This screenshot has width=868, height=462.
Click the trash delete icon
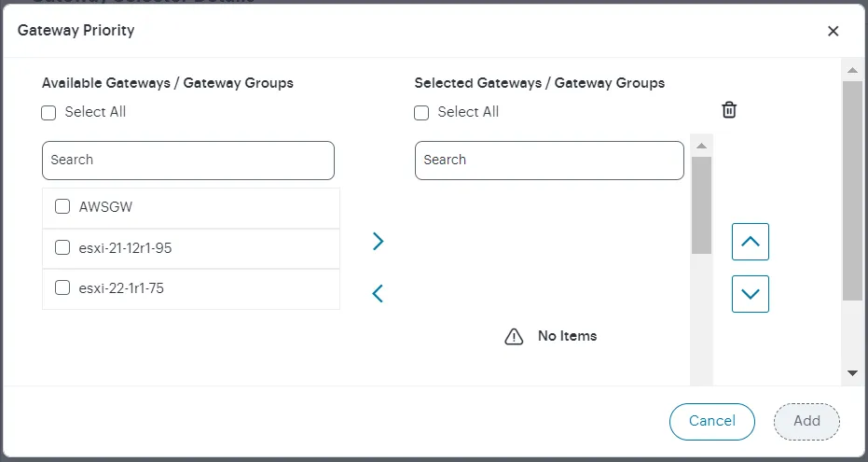click(x=729, y=110)
